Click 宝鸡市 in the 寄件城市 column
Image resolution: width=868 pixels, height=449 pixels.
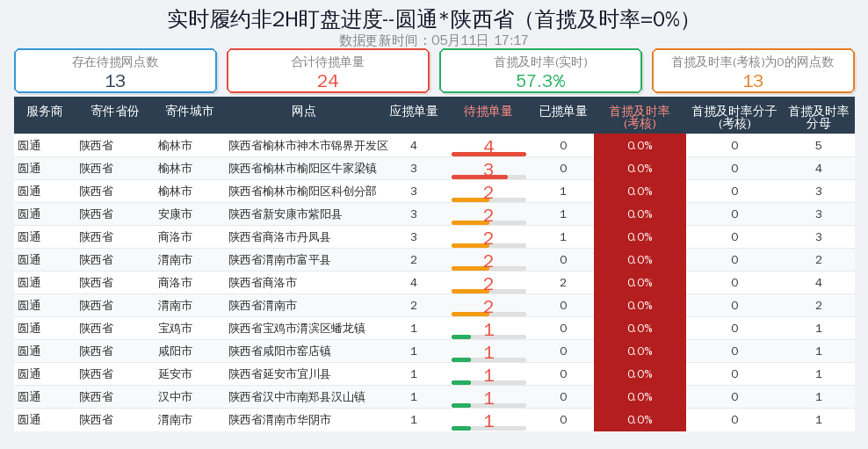[x=175, y=329]
